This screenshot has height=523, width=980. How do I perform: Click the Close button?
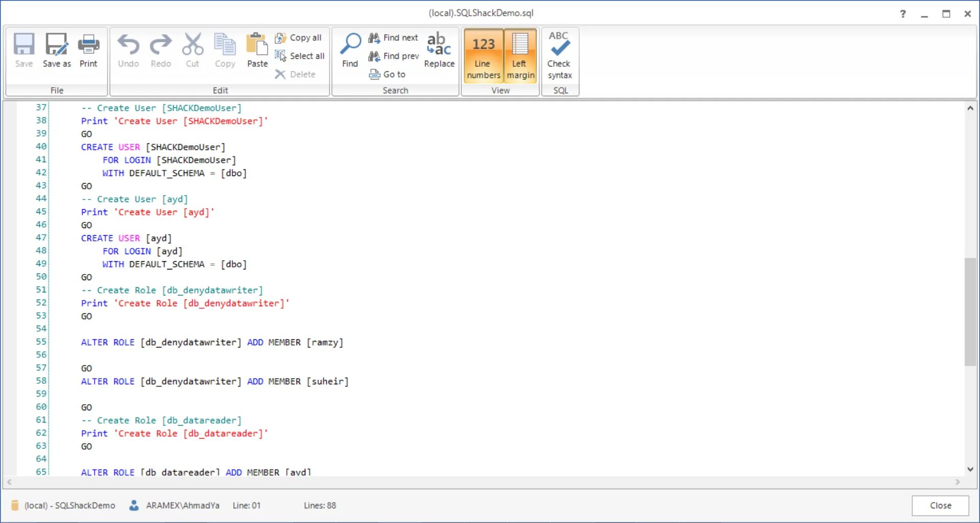click(x=940, y=506)
